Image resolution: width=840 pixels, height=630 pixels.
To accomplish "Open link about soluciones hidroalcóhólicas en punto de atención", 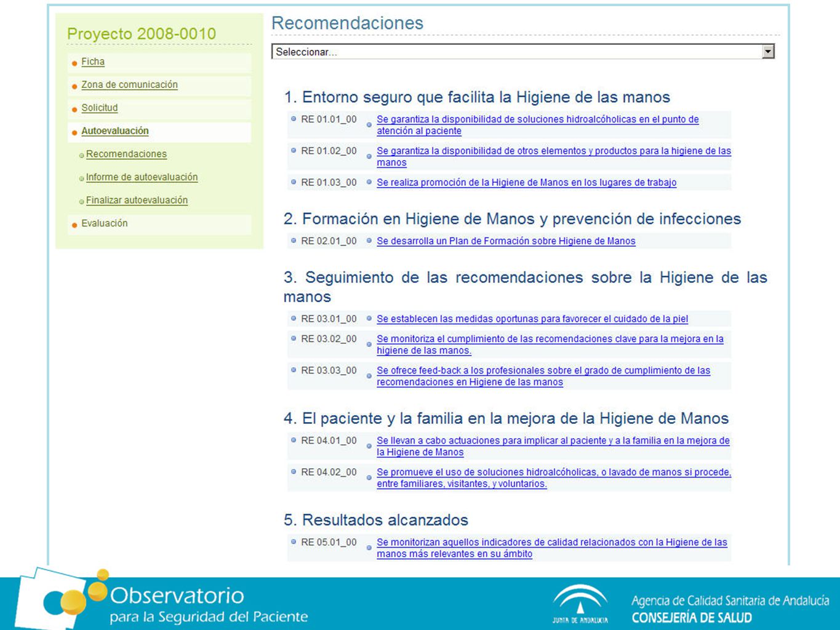I will click(538, 125).
